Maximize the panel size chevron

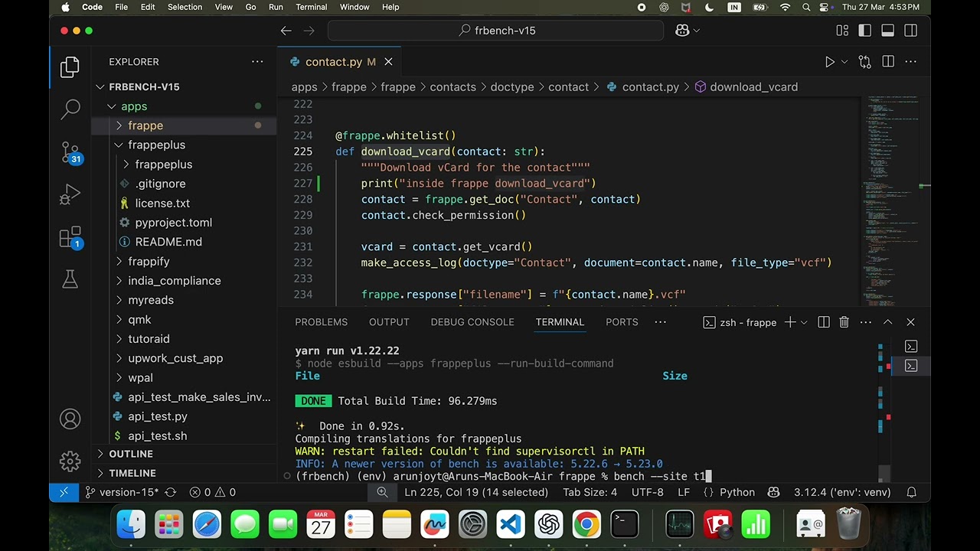(x=887, y=322)
